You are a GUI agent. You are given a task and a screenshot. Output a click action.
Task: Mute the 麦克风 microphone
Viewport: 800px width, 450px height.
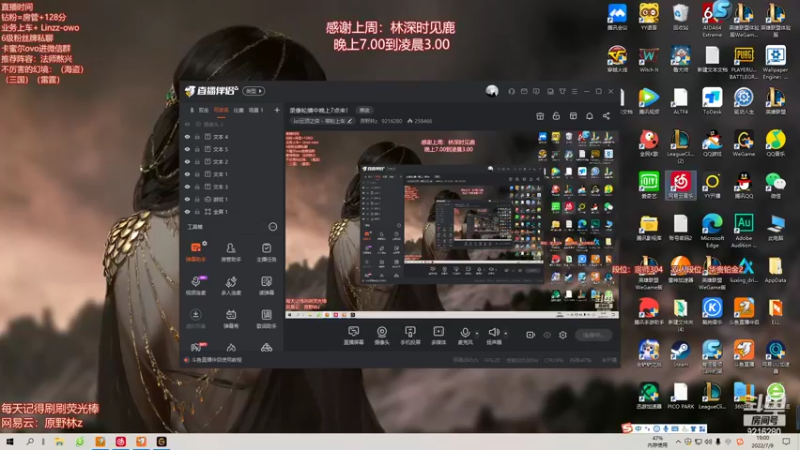[464, 335]
